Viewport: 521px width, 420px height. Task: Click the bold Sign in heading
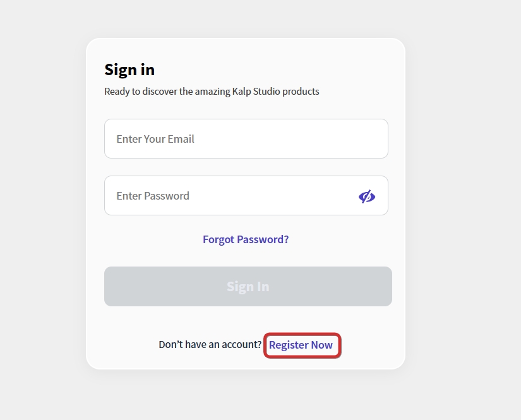pyautogui.click(x=129, y=69)
